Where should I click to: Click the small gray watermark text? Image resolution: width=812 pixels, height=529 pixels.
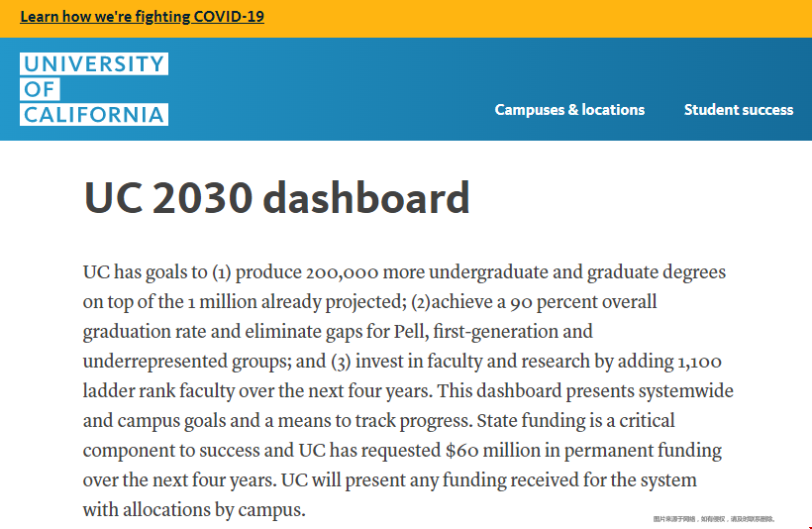click(714, 519)
